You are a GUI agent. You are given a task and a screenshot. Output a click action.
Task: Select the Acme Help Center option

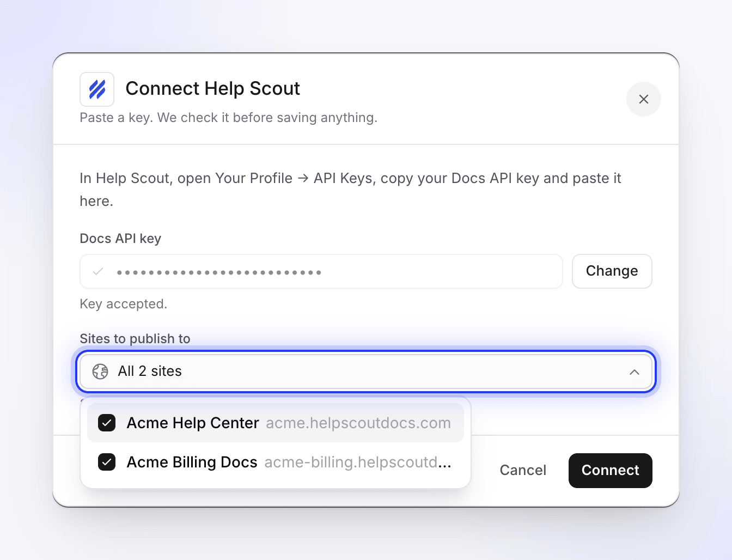coord(276,423)
